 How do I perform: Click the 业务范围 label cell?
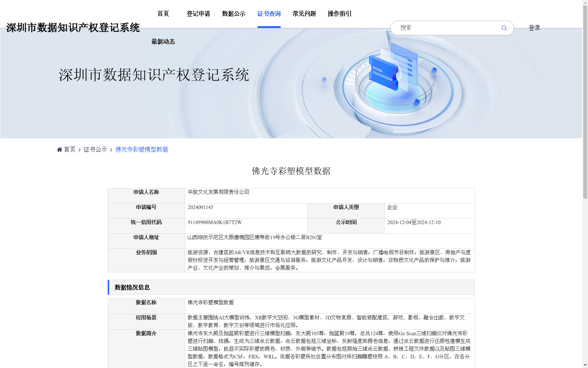pyautogui.click(x=146, y=260)
